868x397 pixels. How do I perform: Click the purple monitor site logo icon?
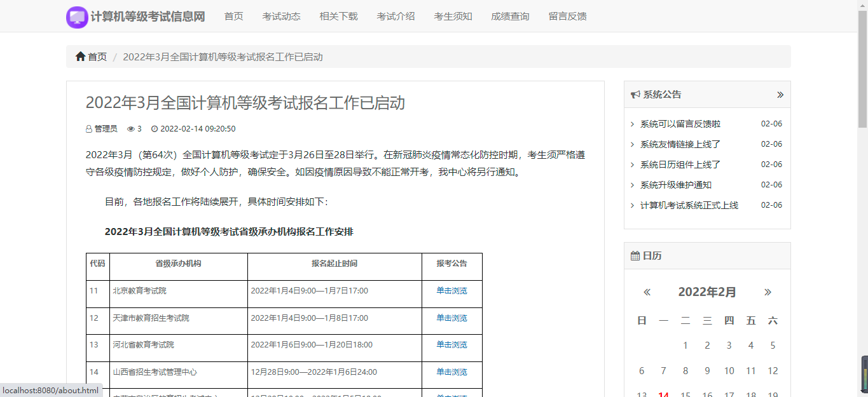coord(77,17)
